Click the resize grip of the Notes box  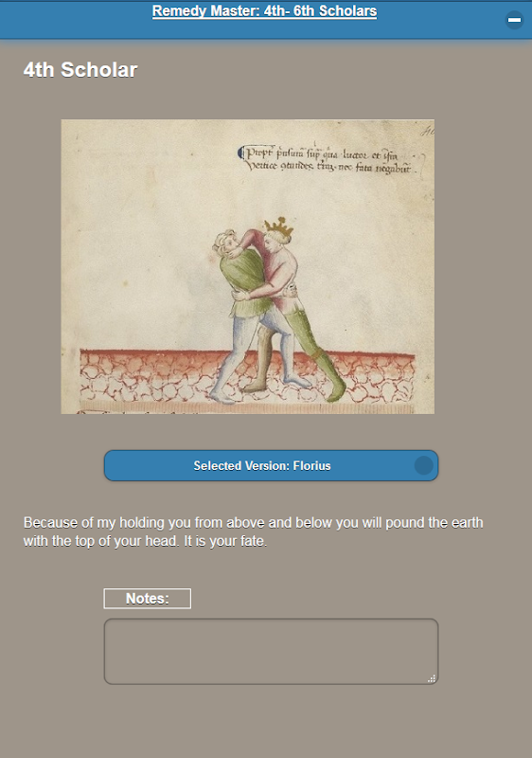pos(432,678)
